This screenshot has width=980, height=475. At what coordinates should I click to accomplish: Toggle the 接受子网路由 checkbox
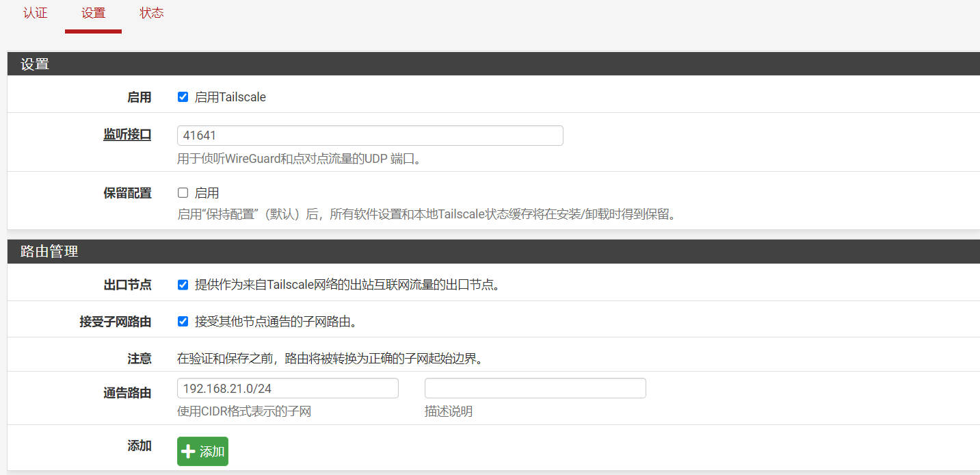[183, 321]
